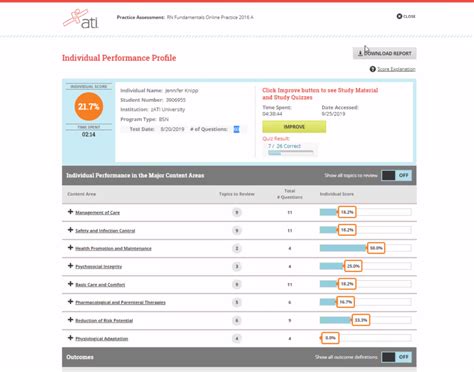Open the Basic Care and Comfort link

pos(100,285)
